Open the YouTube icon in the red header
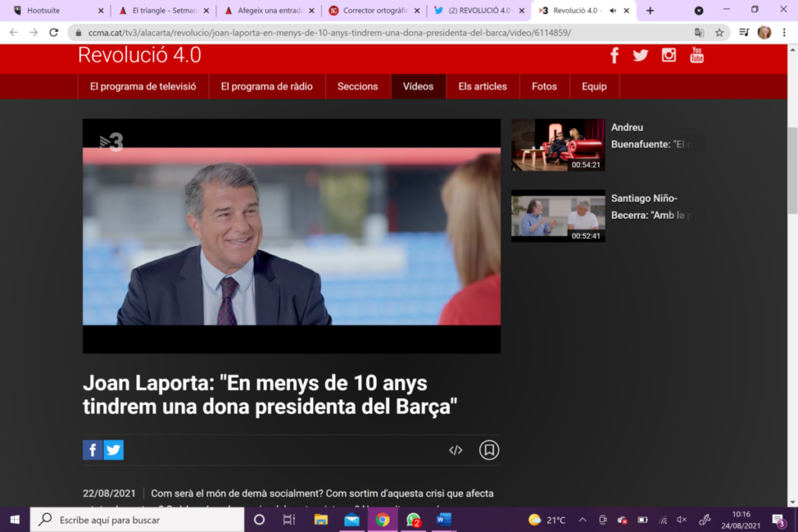This screenshot has width=798, height=532. [697, 55]
